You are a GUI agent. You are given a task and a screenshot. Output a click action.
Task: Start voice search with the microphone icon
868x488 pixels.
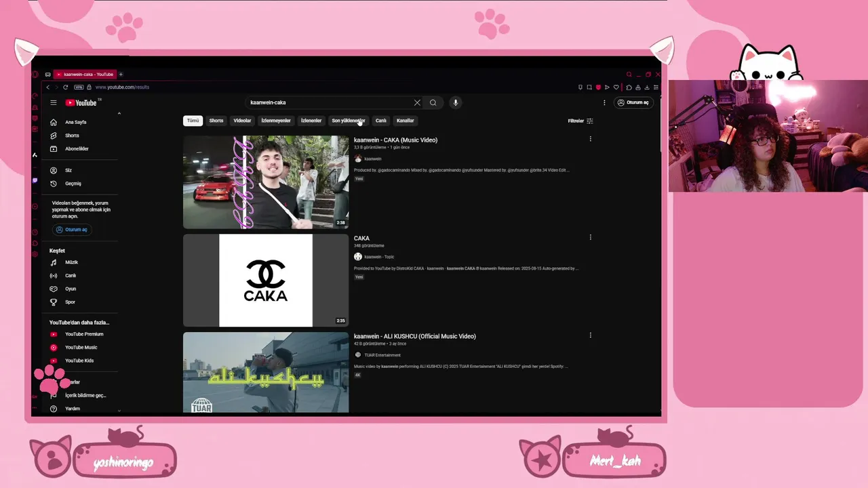[456, 103]
